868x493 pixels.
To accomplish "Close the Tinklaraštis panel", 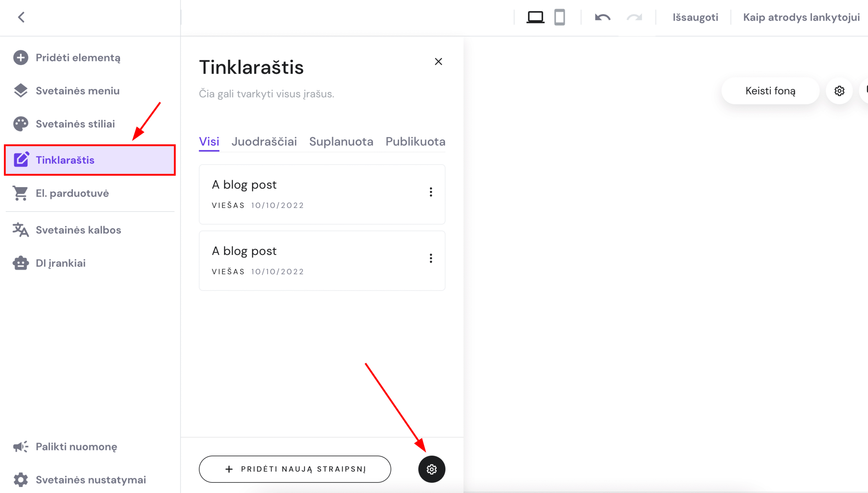I will pos(438,62).
